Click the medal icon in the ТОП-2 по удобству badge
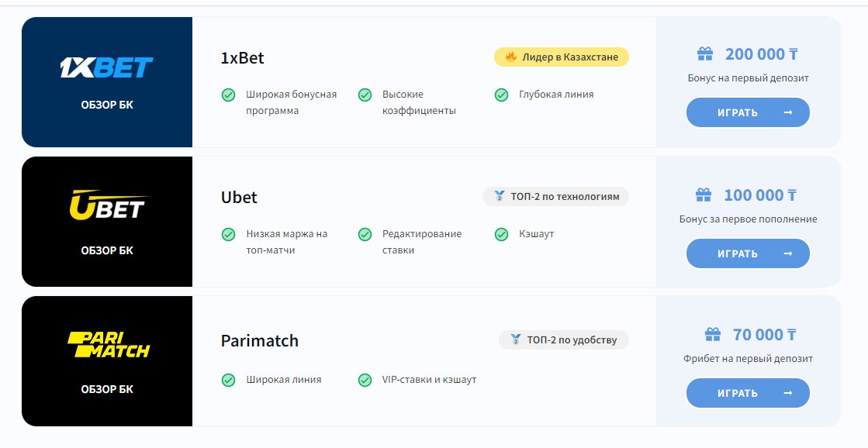 coord(515,339)
